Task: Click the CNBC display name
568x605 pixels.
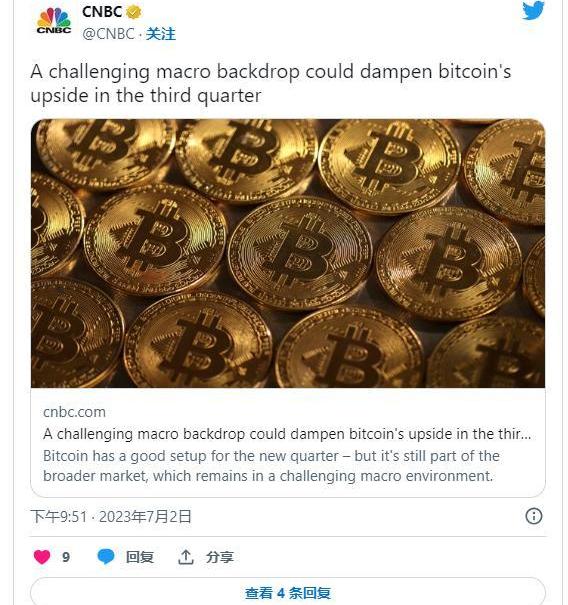Action: pyautogui.click(x=102, y=12)
